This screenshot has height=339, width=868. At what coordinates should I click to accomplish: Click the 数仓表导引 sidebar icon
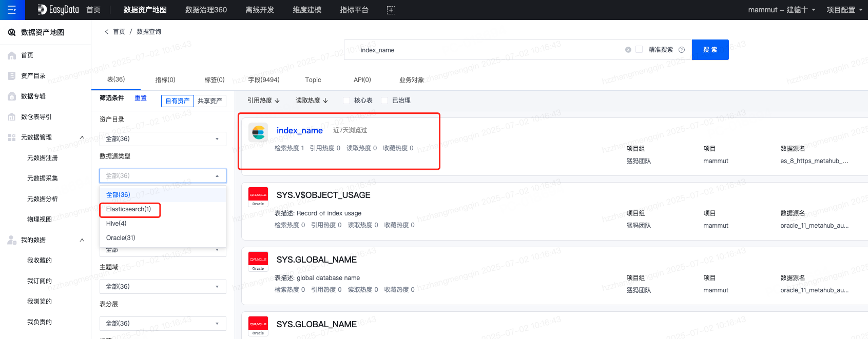[x=12, y=117]
